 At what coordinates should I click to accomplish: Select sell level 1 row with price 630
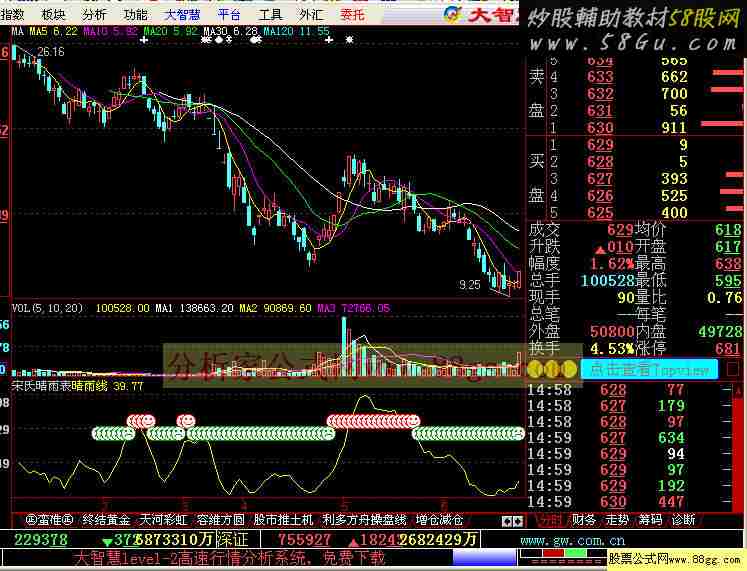pos(636,128)
